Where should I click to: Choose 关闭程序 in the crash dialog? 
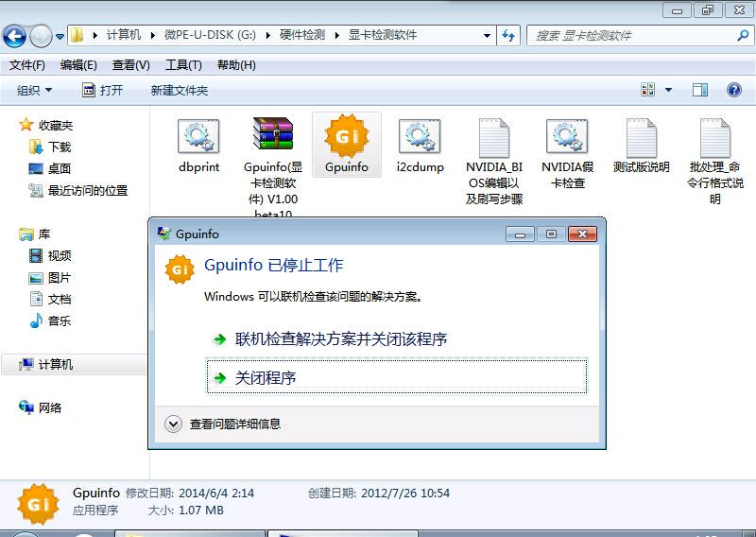tap(397, 377)
